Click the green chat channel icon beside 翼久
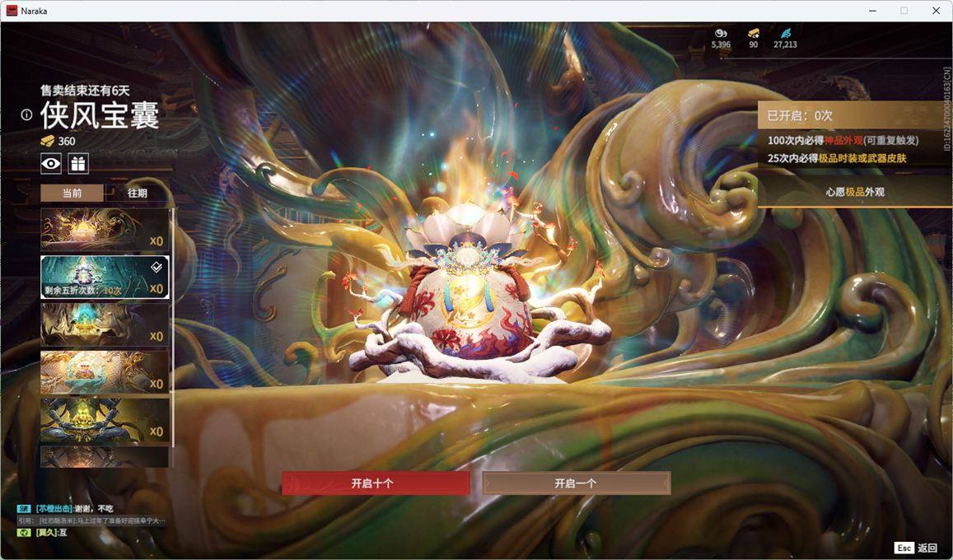This screenshot has height=560, width=953. coord(24,533)
